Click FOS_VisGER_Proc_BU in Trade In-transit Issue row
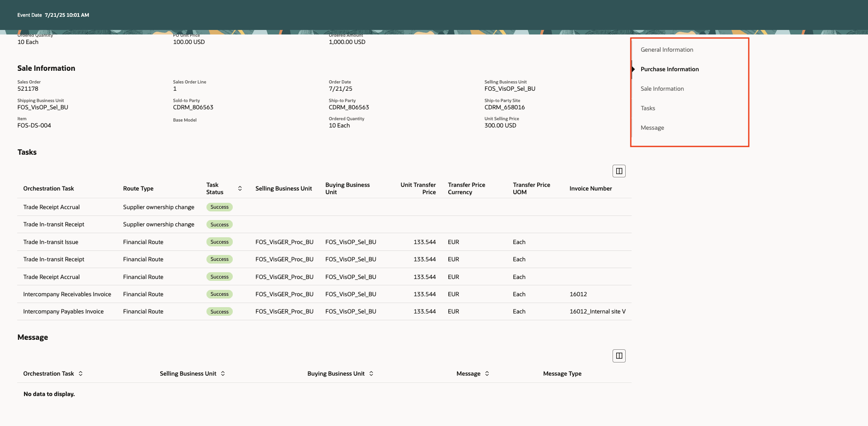 pyautogui.click(x=284, y=242)
